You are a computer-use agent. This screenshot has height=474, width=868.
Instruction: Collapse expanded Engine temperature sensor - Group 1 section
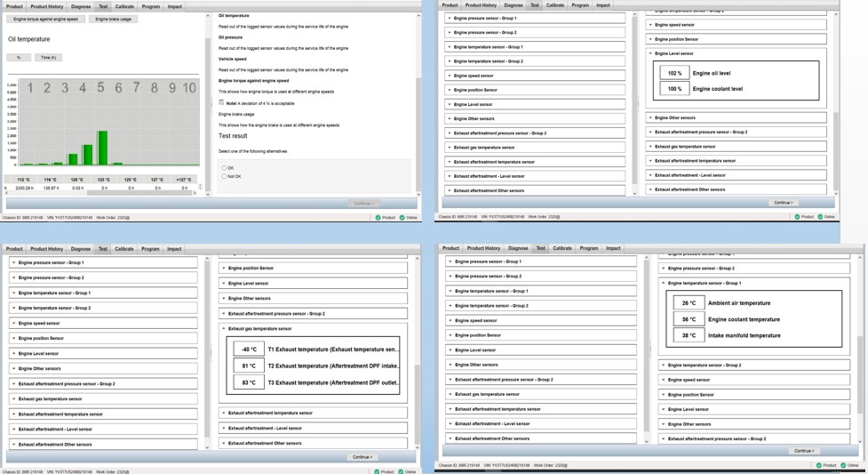click(664, 283)
